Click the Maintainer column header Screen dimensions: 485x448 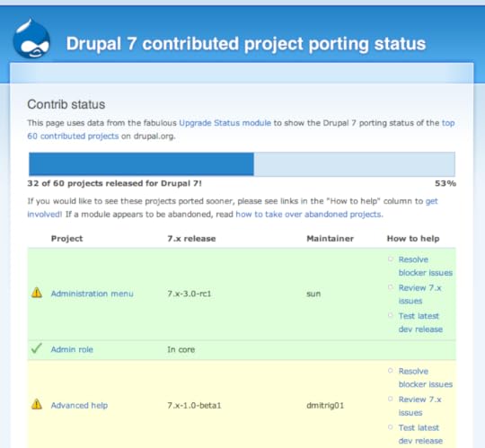point(330,239)
